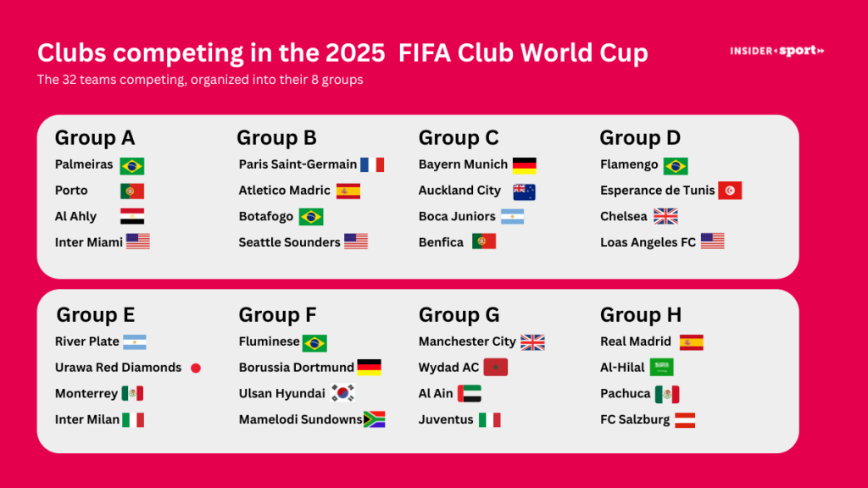Click the Tunisia flag beside Esperance de Tunis
This screenshot has height=488, width=868.
[730, 191]
